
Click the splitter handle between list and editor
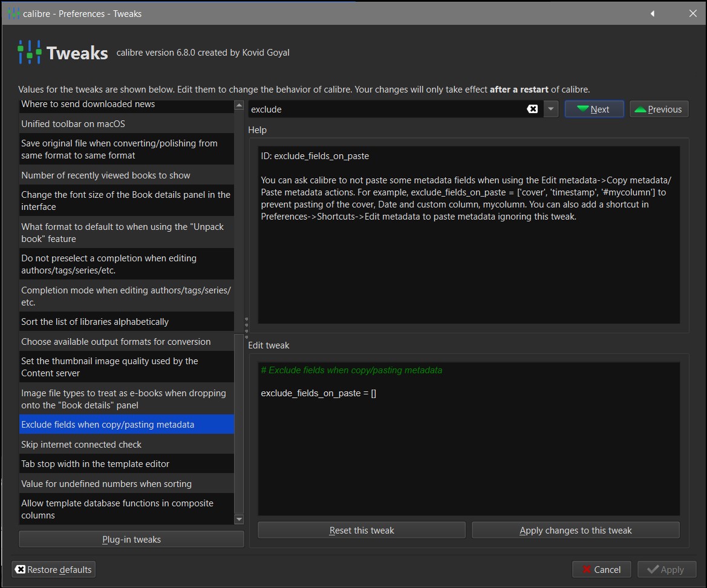tap(246, 328)
